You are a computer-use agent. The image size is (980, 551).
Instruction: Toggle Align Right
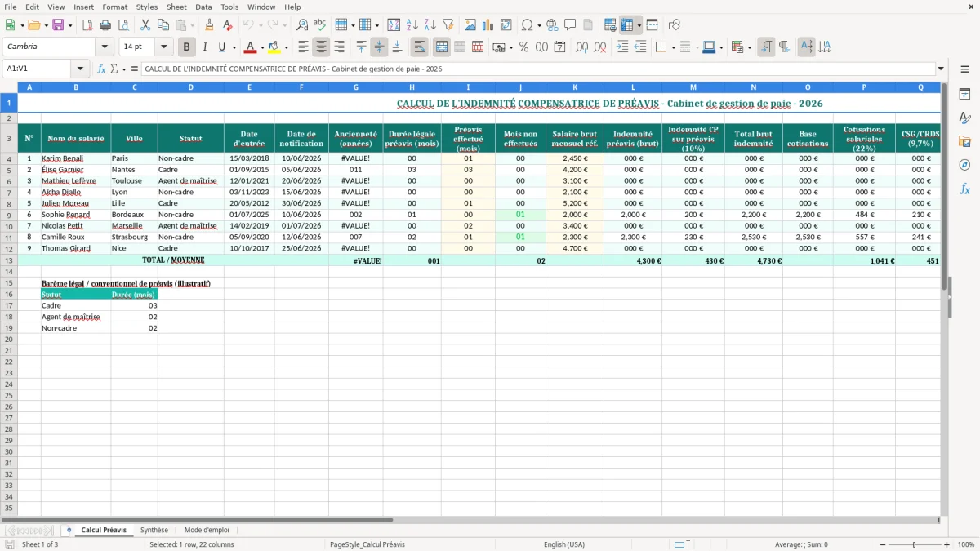tap(339, 47)
